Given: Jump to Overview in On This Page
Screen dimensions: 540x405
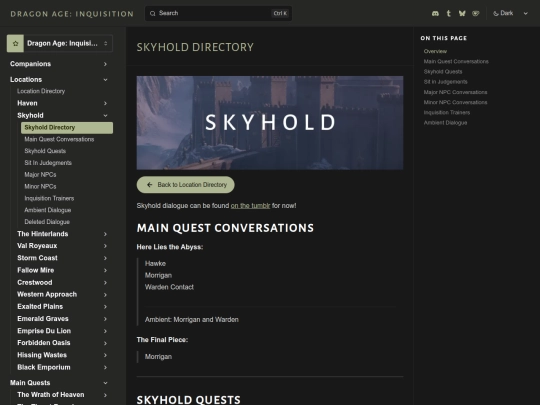Looking at the screenshot, I should pyautogui.click(x=435, y=51).
